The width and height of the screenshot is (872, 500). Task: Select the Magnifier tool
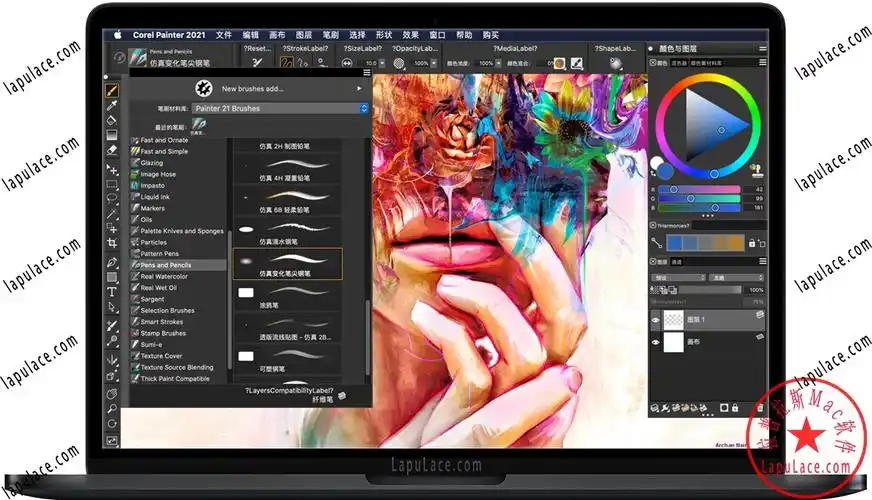pyautogui.click(x=112, y=409)
